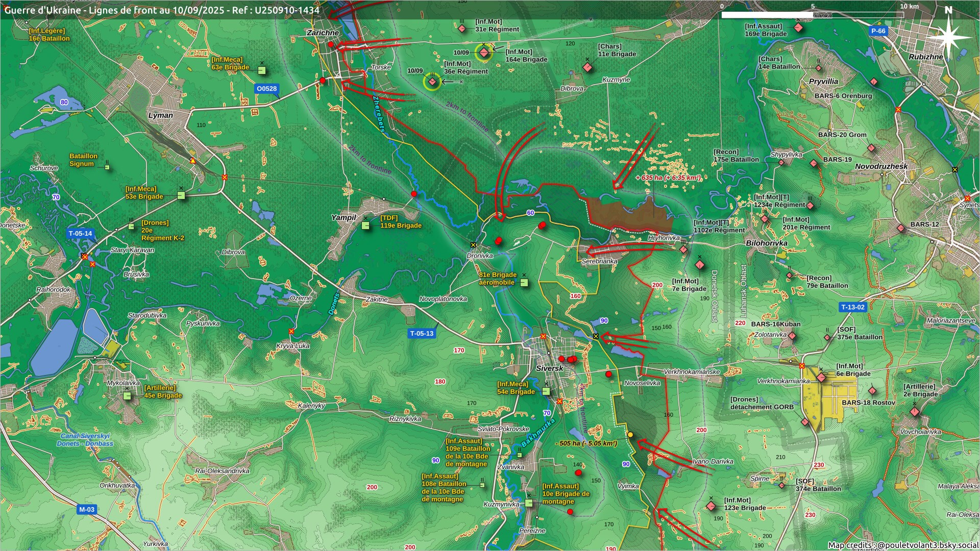Click the 175e Bataillon Recon label
980x551 pixels.
point(736,156)
